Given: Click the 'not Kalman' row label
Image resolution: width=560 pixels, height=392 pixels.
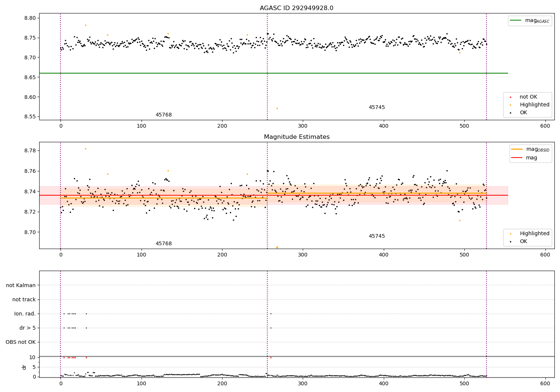Looking at the screenshot, I should coord(21,285).
